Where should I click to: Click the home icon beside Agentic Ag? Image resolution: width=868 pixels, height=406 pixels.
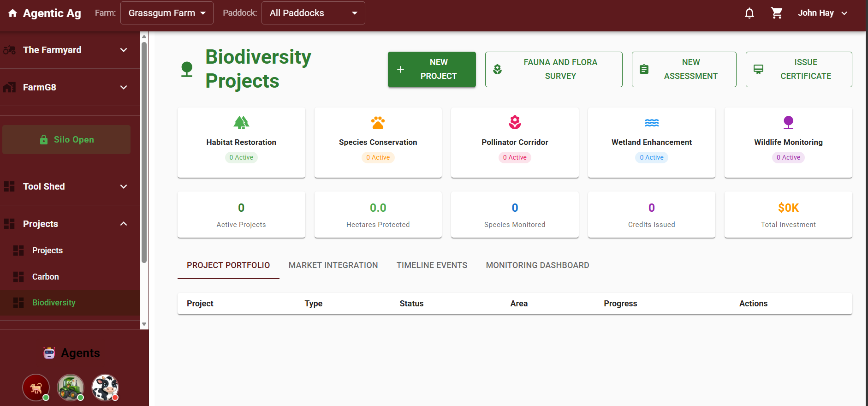tap(13, 13)
